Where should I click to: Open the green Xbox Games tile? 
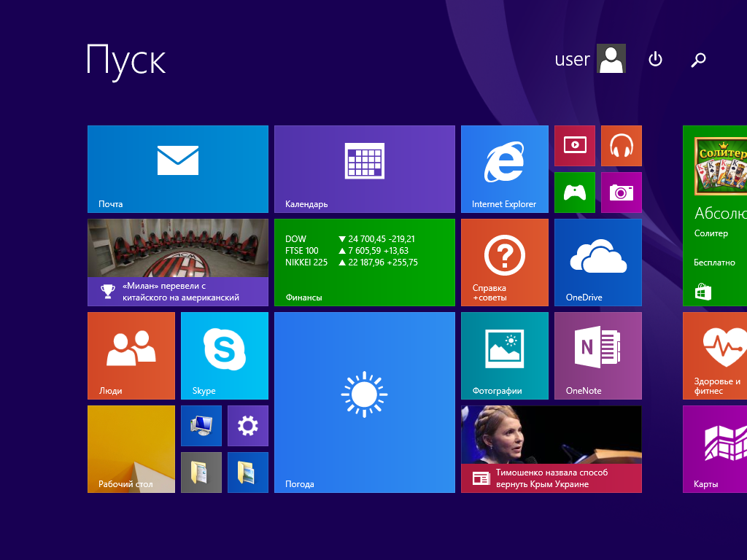tap(575, 192)
